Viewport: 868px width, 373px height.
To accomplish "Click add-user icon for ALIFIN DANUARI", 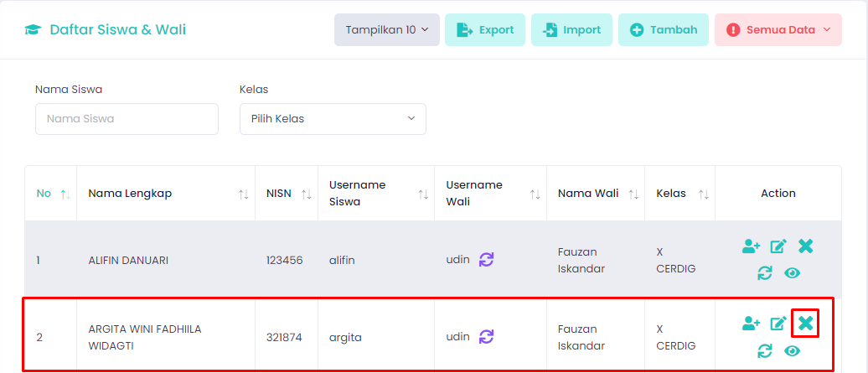I will pos(752,246).
